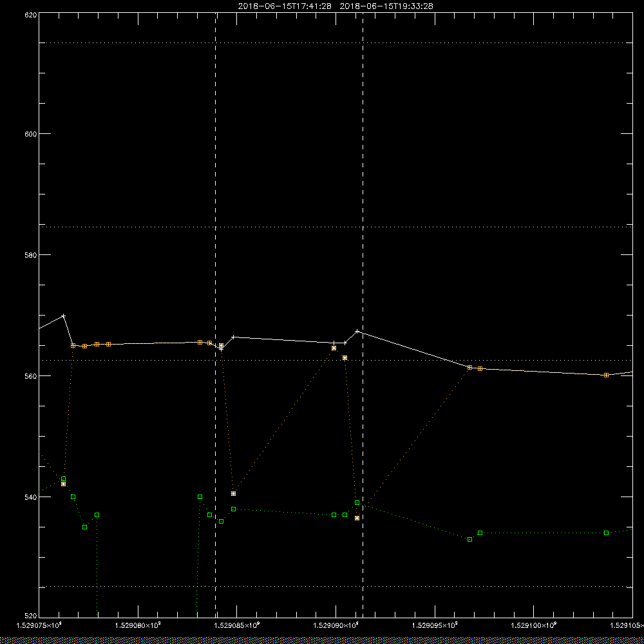Image resolution: width=644 pixels, height=644 pixels.
Task: Click the 1.529075×10⁹ x-axis label
Action: coord(39,625)
